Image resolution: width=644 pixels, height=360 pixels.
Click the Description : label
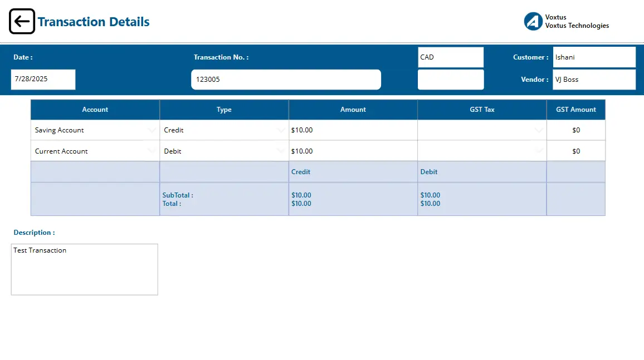pos(34,233)
